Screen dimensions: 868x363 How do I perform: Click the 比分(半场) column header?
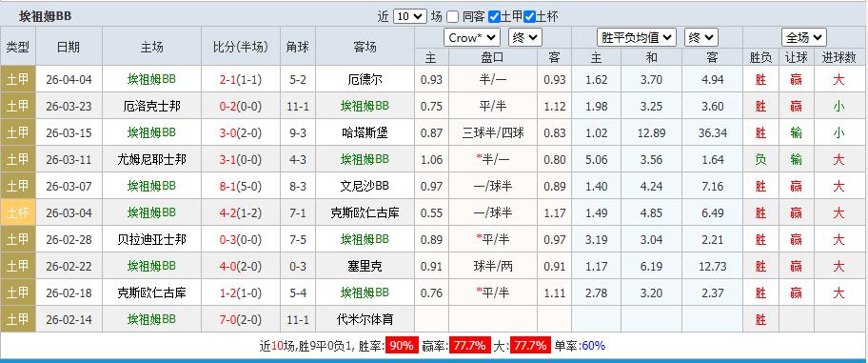point(240,47)
